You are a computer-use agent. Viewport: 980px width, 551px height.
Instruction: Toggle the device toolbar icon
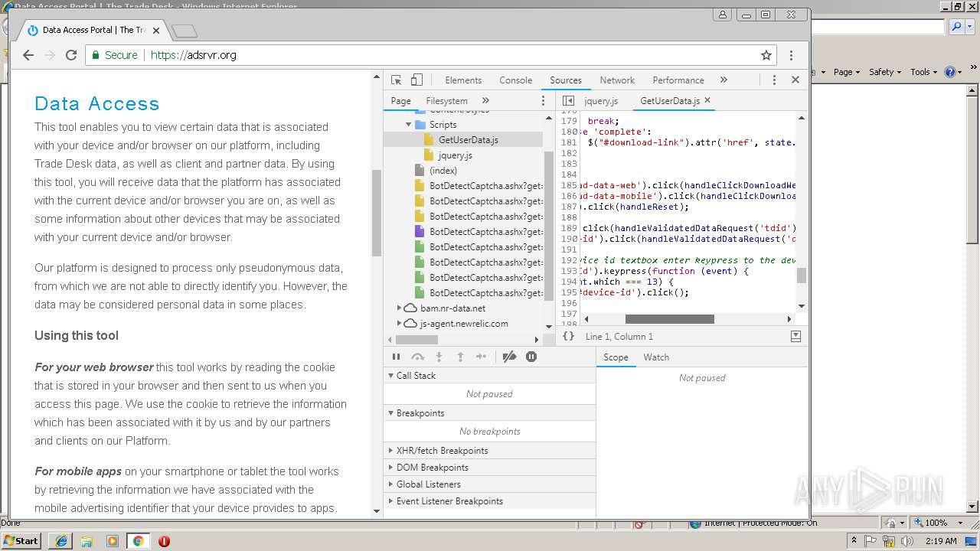pyautogui.click(x=416, y=80)
